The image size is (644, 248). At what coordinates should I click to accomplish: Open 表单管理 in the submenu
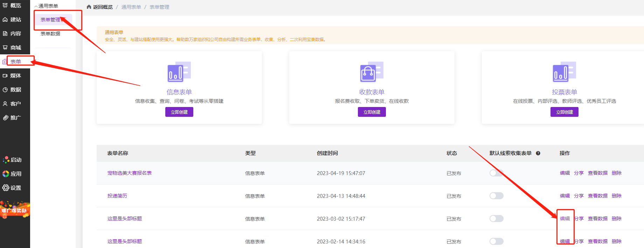(x=50, y=20)
